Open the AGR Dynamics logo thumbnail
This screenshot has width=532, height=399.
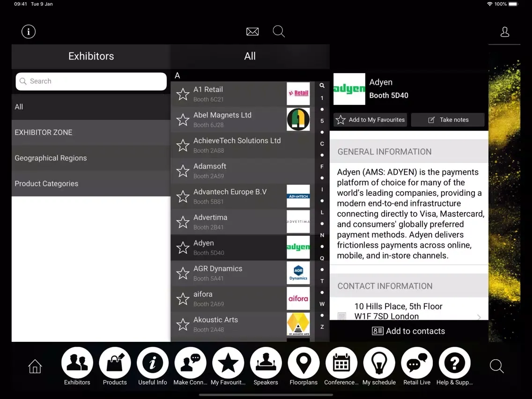point(298,273)
